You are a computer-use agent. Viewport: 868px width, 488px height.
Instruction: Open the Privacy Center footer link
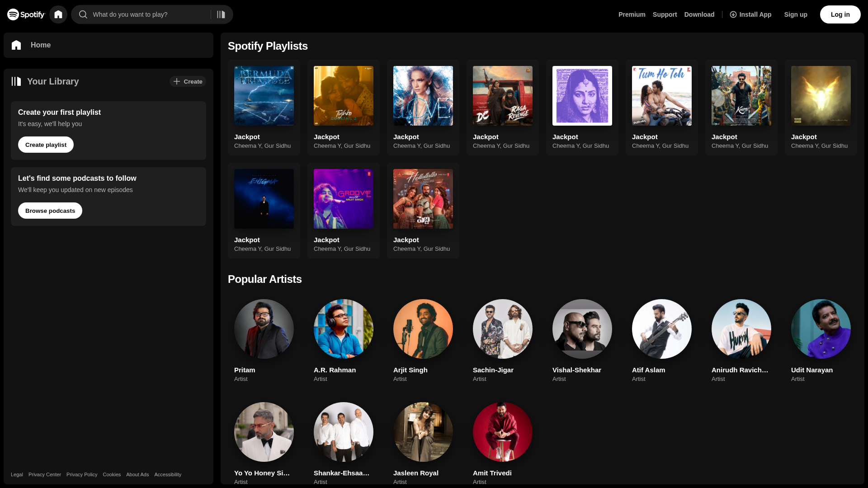point(45,474)
